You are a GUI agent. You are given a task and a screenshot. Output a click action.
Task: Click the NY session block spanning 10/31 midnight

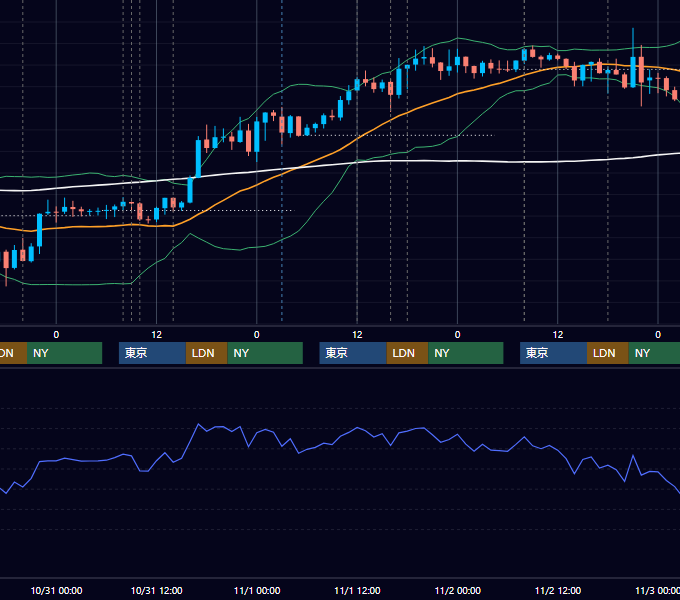pyautogui.click(x=64, y=353)
